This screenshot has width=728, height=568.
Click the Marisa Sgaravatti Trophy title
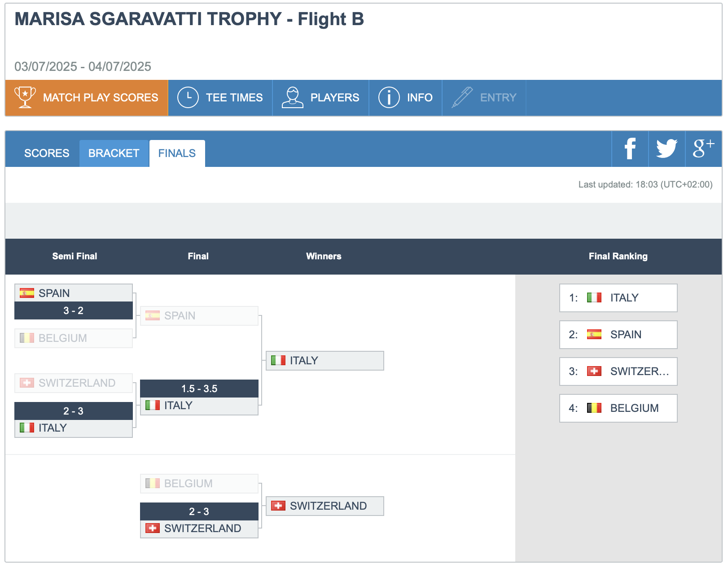click(x=189, y=19)
